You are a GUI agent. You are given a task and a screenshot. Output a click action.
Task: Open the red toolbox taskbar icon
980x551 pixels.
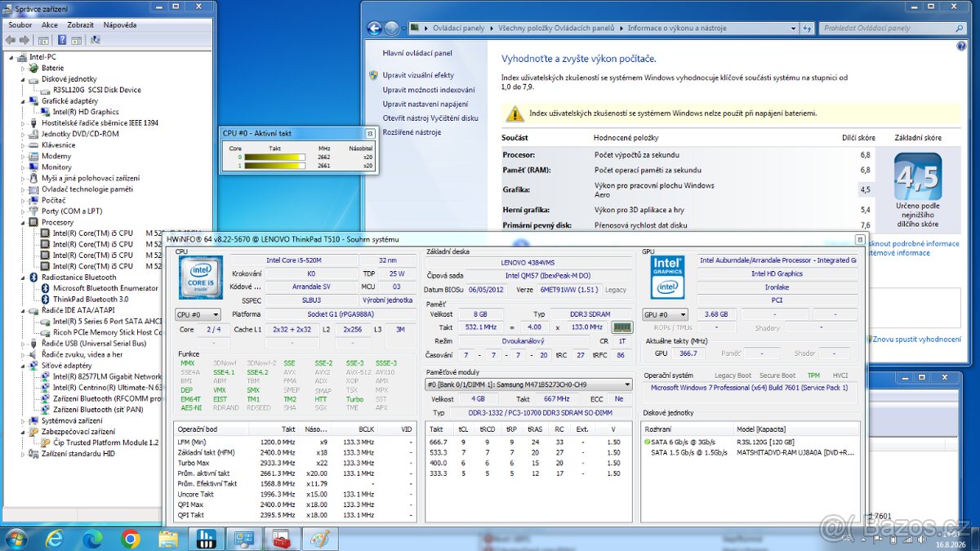pos(282,539)
